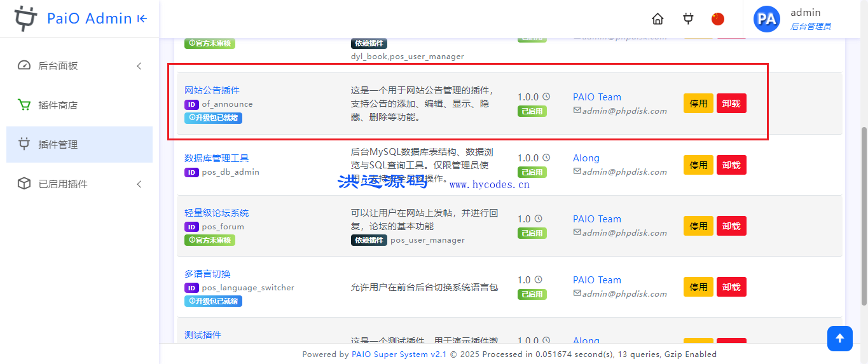Click Along author in 数据库管理工具 row

tap(586, 158)
